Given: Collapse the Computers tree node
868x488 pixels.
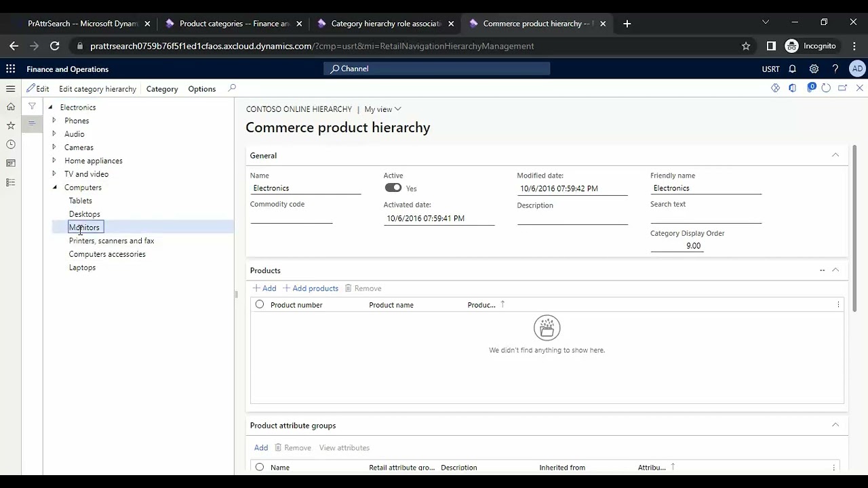Looking at the screenshot, I should coord(55,187).
